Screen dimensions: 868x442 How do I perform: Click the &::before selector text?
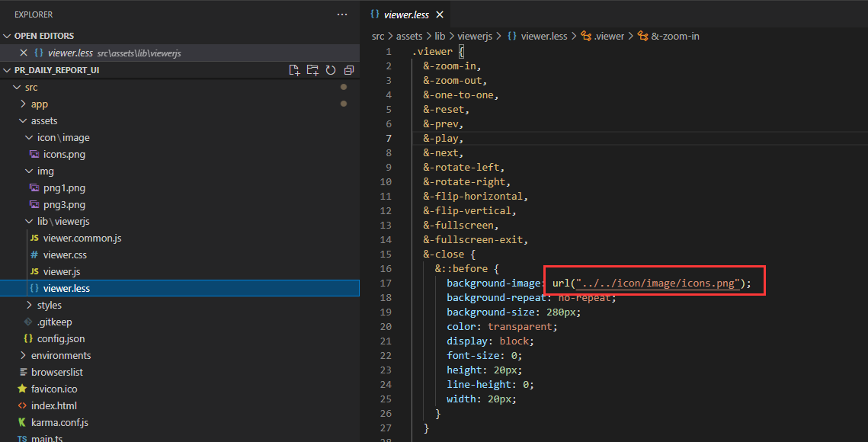pyautogui.click(x=461, y=269)
